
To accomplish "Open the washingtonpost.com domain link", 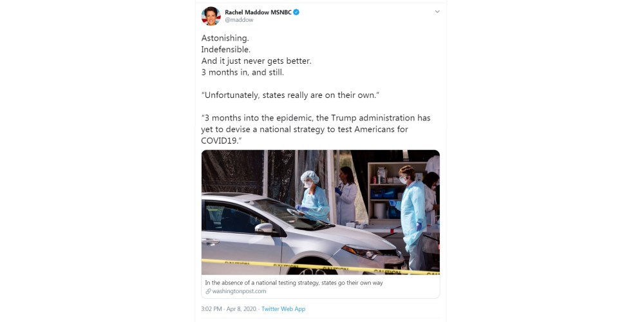I will tap(239, 291).
